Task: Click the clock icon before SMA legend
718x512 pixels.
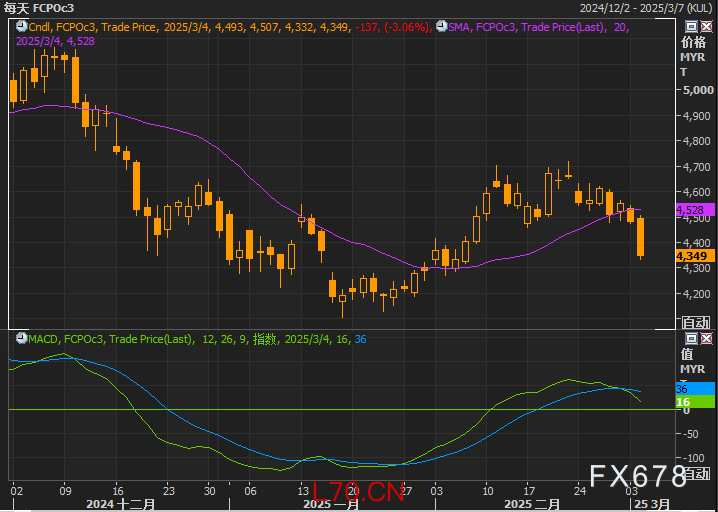Action: pyautogui.click(x=441, y=28)
